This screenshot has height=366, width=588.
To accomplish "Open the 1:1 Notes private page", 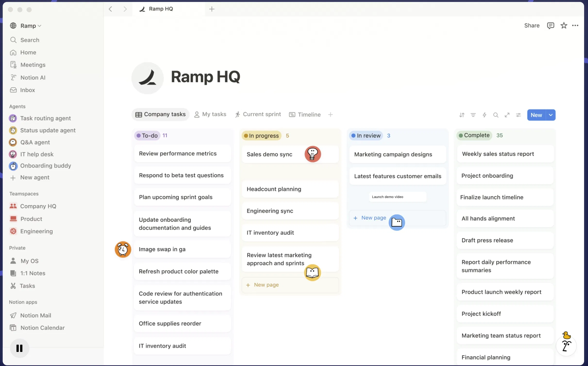I will 28,273.
